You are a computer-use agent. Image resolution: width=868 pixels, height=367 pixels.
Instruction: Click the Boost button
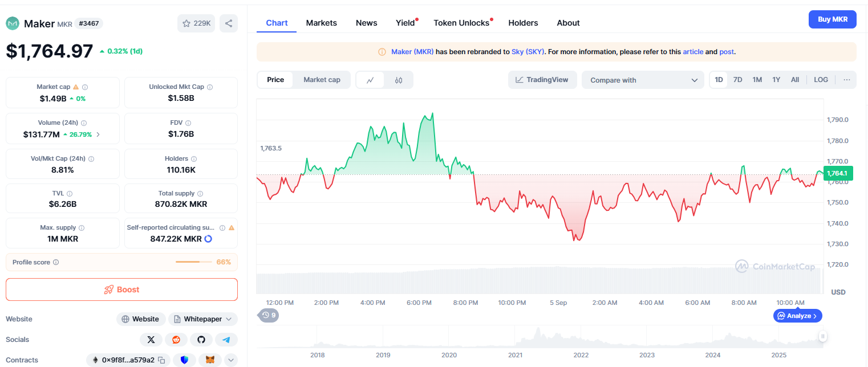tap(121, 289)
